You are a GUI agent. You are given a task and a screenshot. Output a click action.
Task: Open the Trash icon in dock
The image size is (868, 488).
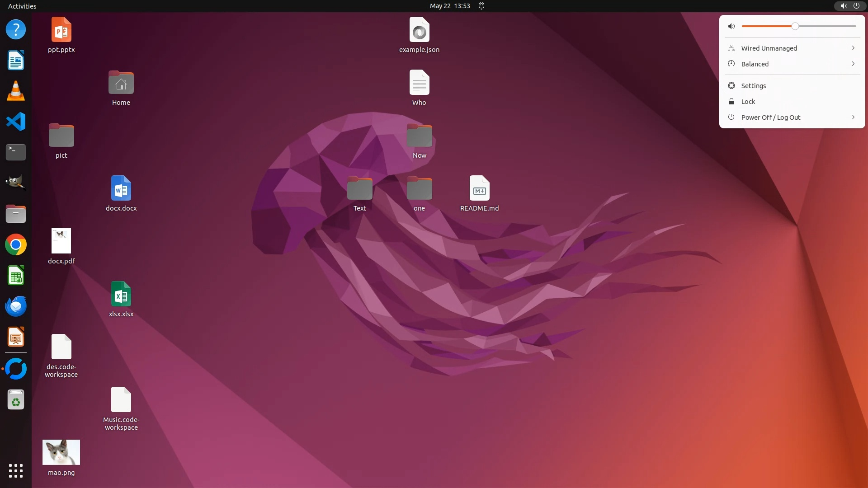[x=16, y=400]
